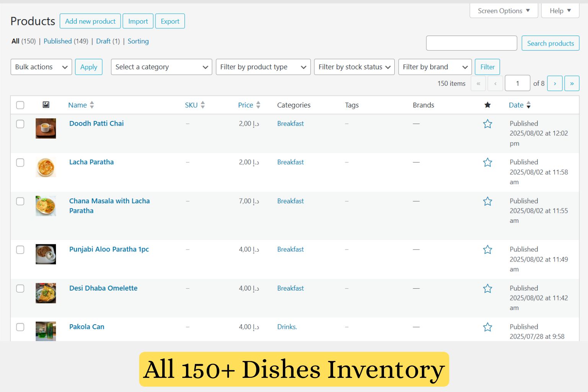Expand the Select a category dropdown
This screenshot has height=392, width=588.
161,67
